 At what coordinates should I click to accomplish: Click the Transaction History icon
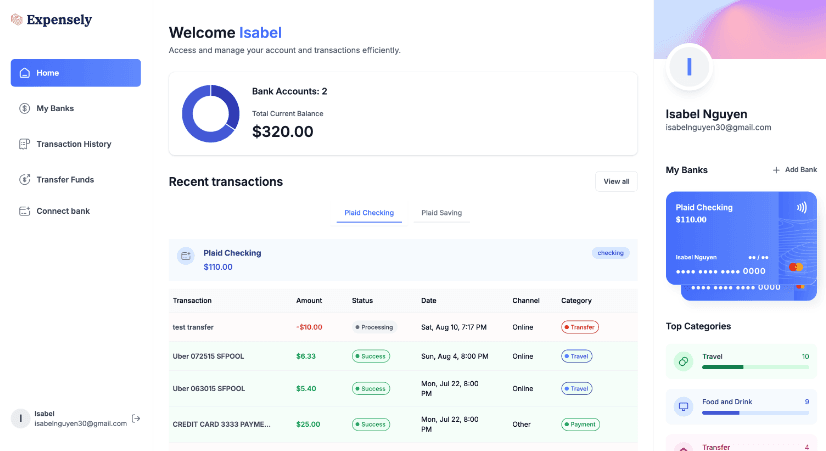pyautogui.click(x=24, y=144)
